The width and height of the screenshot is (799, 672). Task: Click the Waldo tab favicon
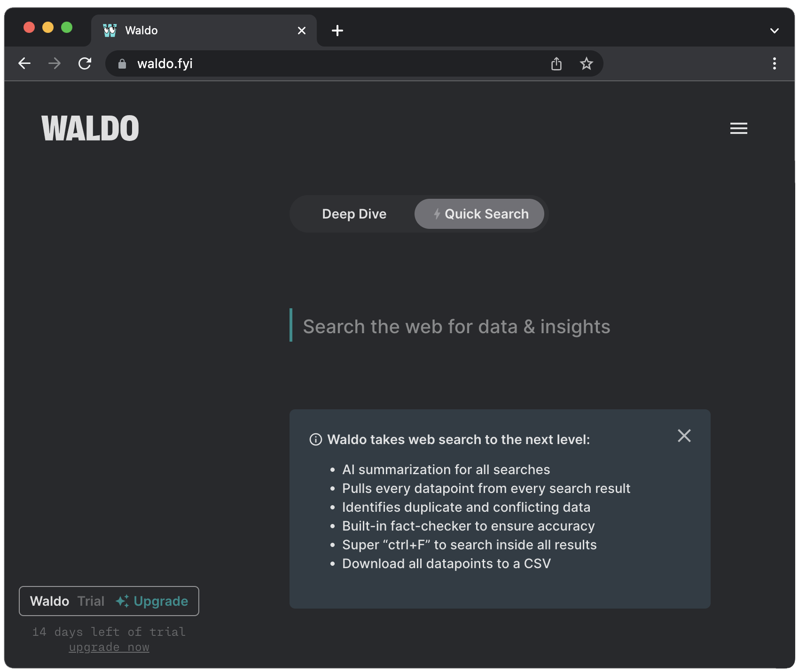110,31
